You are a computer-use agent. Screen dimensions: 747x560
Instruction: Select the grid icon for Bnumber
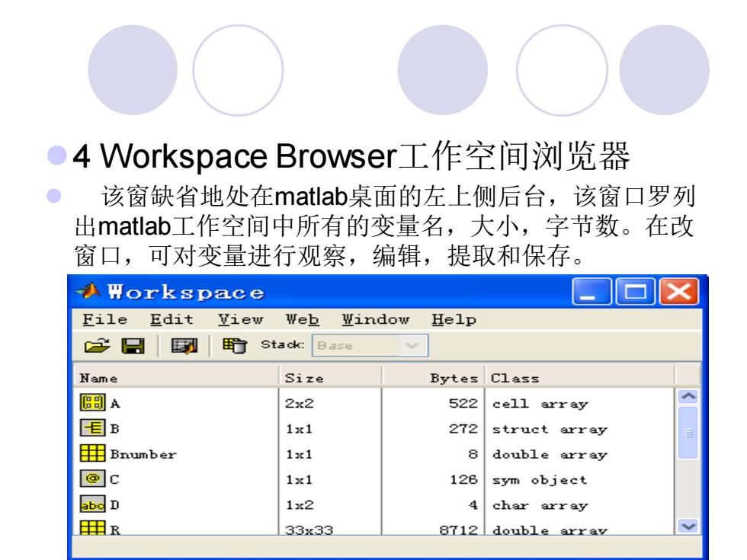coord(92,453)
